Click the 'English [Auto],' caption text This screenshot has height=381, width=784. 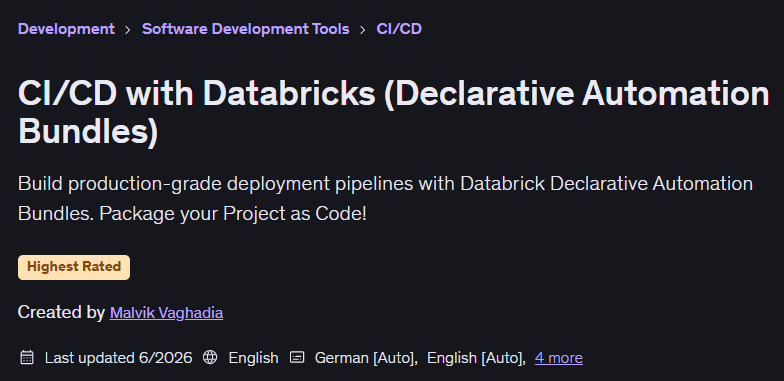476,358
